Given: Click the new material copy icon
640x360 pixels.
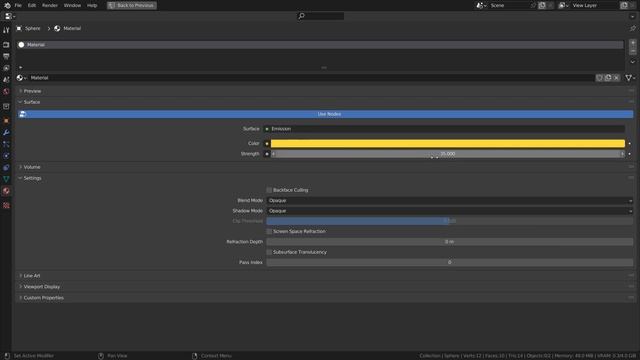Looking at the screenshot, I should pyautogui.click(x=608, y=78).
